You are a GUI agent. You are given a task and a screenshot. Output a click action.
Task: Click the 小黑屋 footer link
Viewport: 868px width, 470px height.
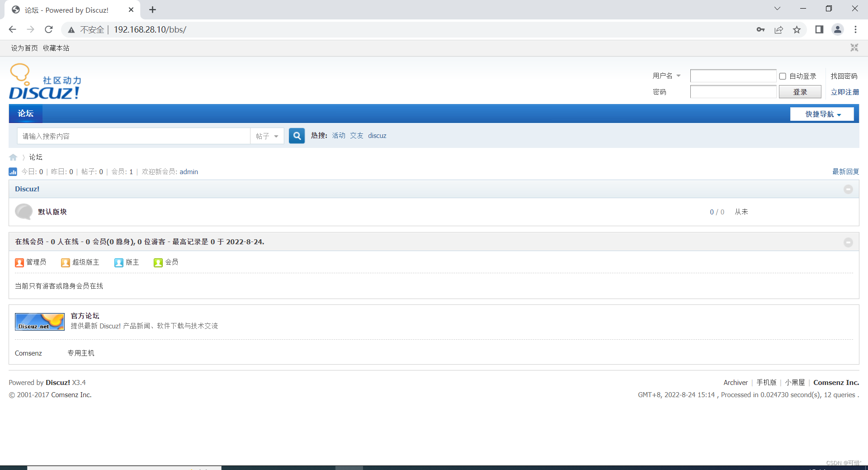click(795, 383)
